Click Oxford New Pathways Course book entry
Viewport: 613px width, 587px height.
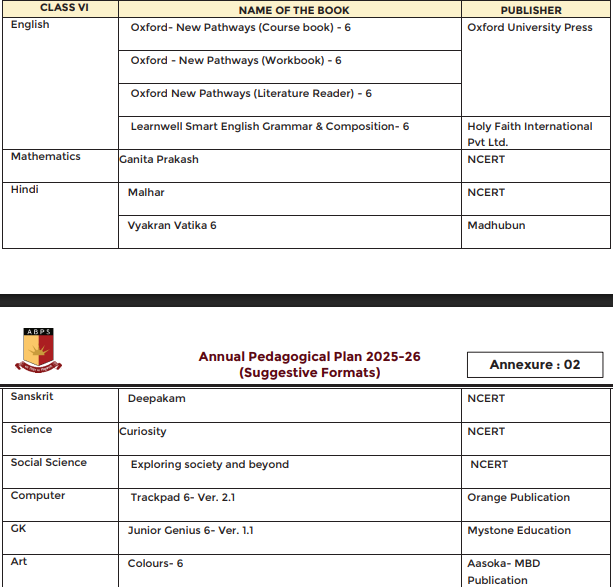240,28
